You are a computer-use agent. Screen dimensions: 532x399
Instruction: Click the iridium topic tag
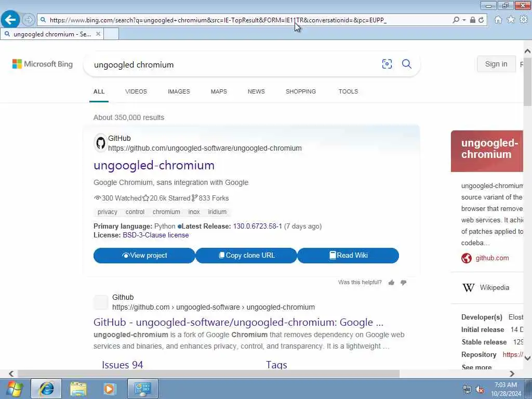pyautogui.click(x=217, y=212)
